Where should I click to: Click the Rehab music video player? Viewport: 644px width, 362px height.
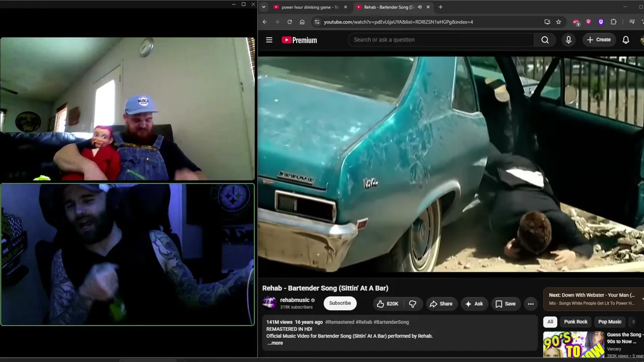coord(451,164)
